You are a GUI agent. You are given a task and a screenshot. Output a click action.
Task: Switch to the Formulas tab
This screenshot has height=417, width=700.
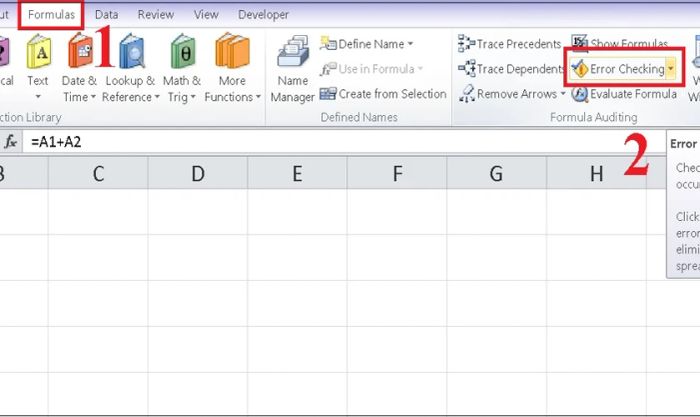(51, 15)
